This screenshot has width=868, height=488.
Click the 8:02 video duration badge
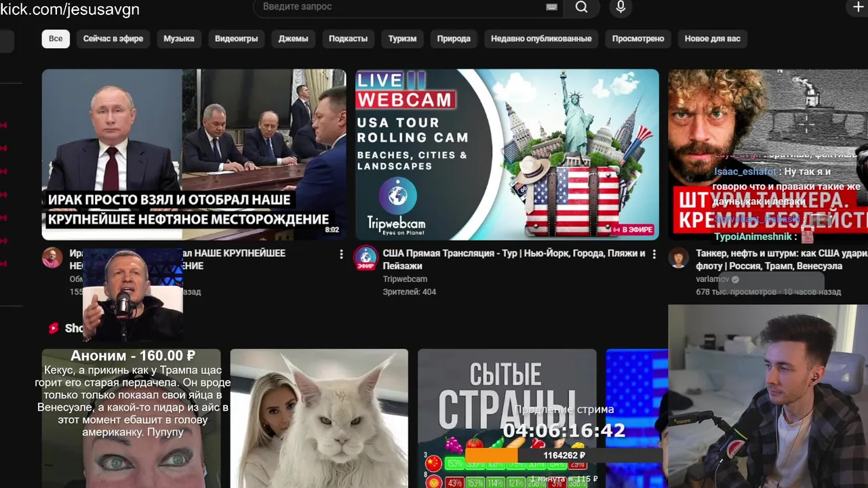click(332, 230)
